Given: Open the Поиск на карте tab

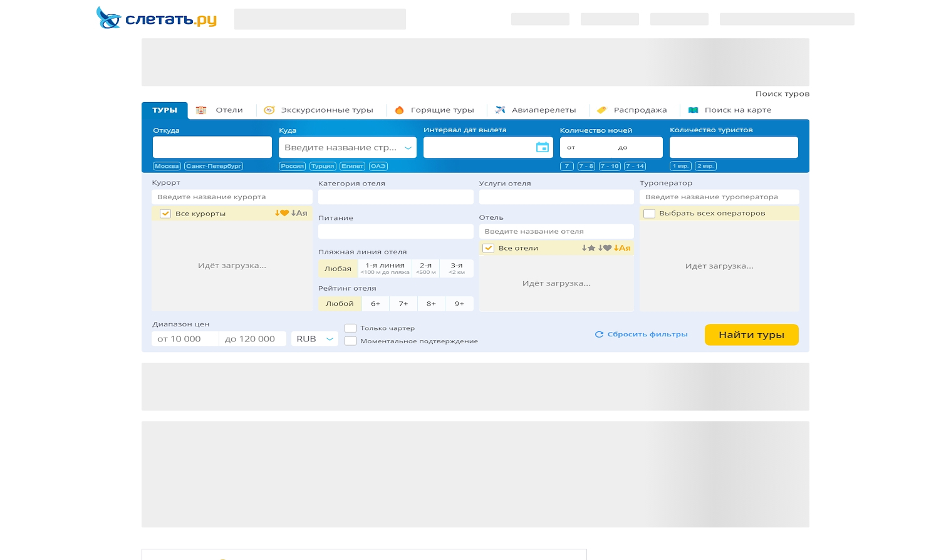Looking at the screenshot, I should (x=738, y=110).
